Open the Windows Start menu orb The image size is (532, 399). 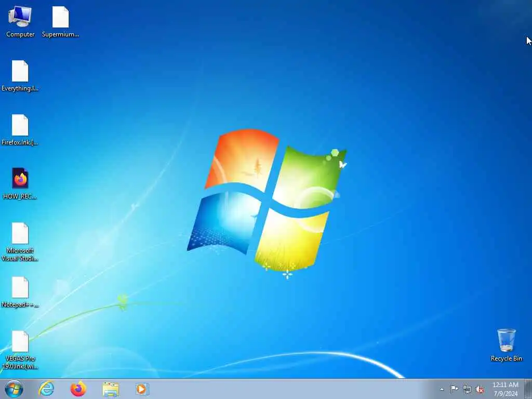(x=14, y=389)
